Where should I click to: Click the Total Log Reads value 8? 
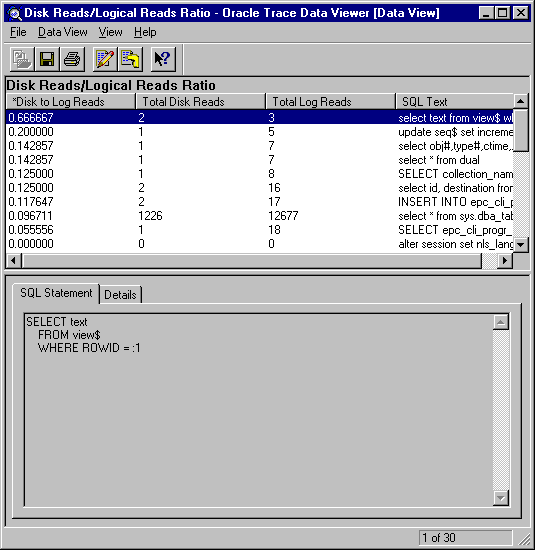click(x=271, y=174)
